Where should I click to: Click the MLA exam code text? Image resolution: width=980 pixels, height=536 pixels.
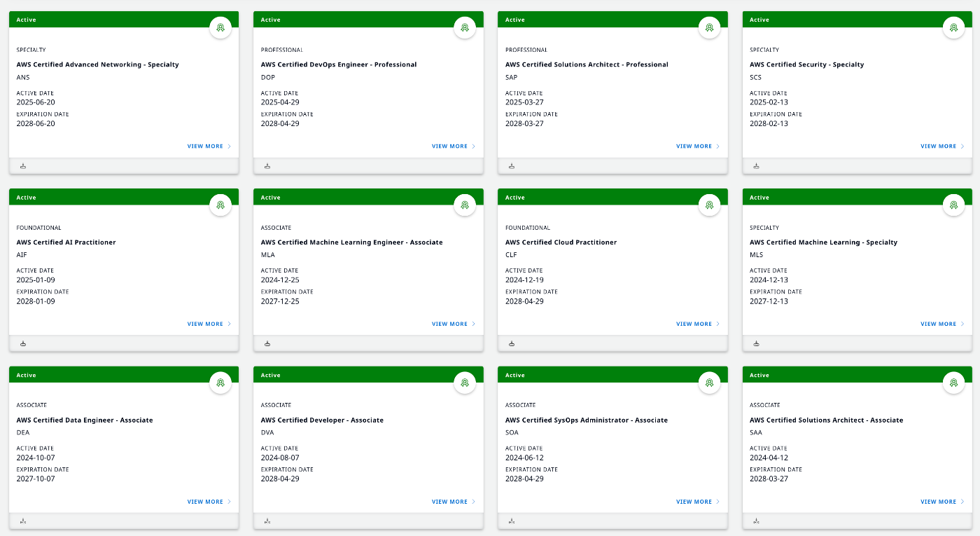point(268,255)
